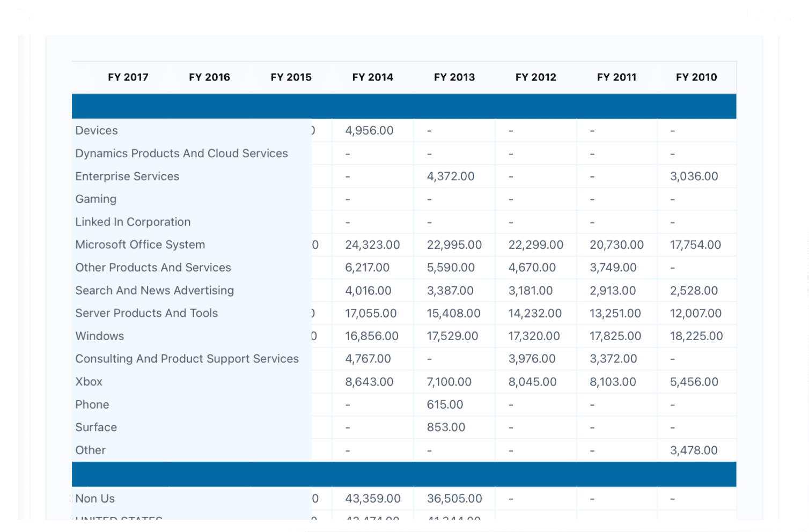Click the FY 2011 column header
This screenshot has height=532, width=809.
click(x=617, y=77)
